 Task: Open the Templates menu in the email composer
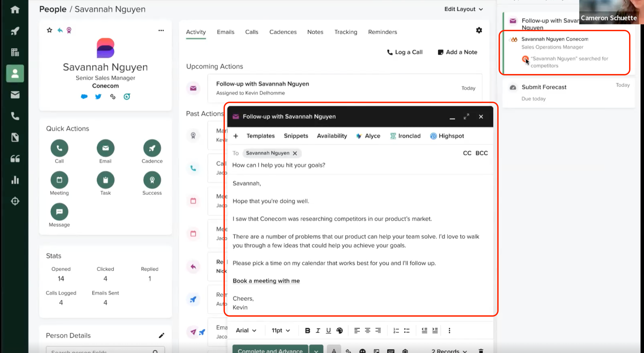click(x=260, y=136)
